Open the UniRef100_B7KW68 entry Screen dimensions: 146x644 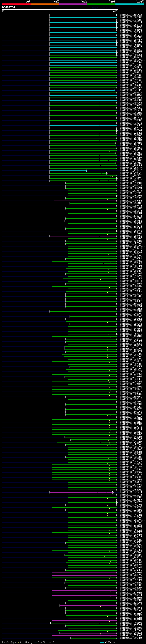(131, 608)
